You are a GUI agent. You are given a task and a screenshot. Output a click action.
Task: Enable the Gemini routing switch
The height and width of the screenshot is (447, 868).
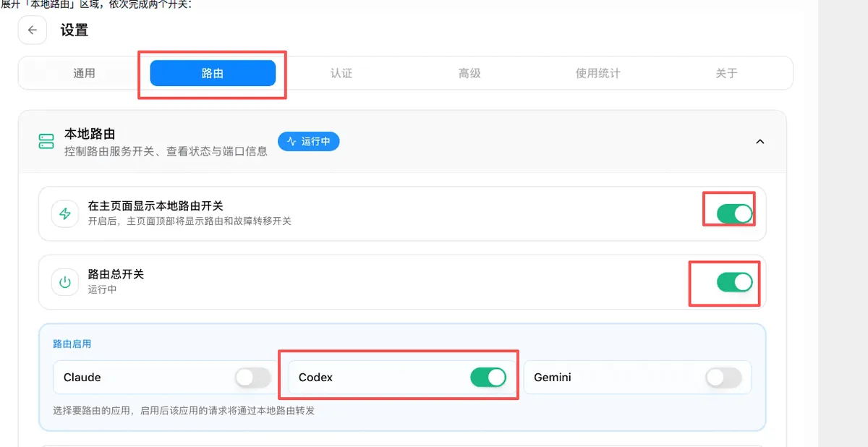click(723, 378)
